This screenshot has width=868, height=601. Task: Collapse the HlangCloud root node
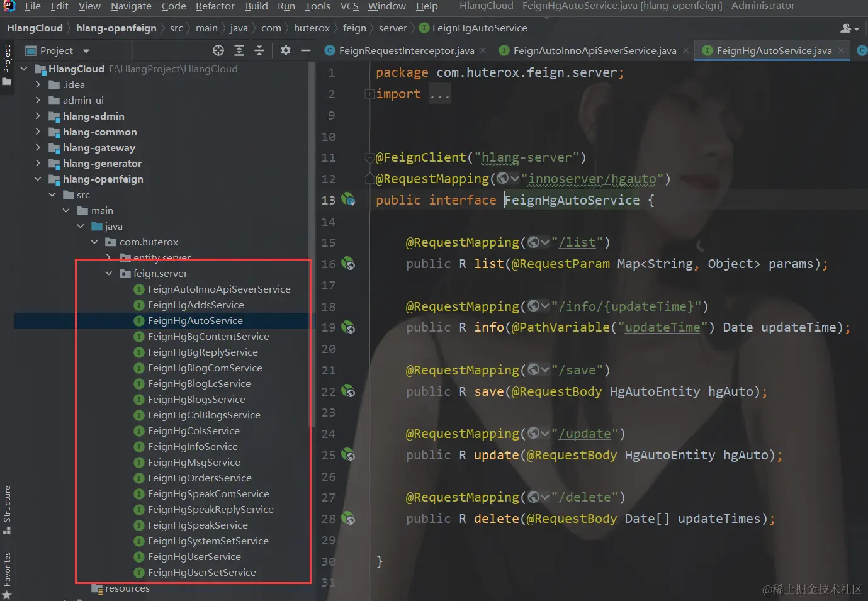[x=24, y=69]
